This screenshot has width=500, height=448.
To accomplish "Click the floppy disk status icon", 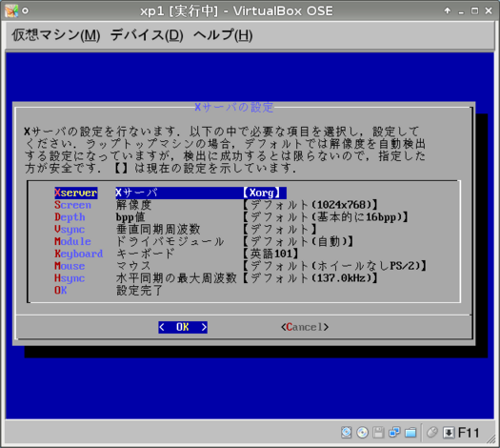I will click(x=378, y=433).
